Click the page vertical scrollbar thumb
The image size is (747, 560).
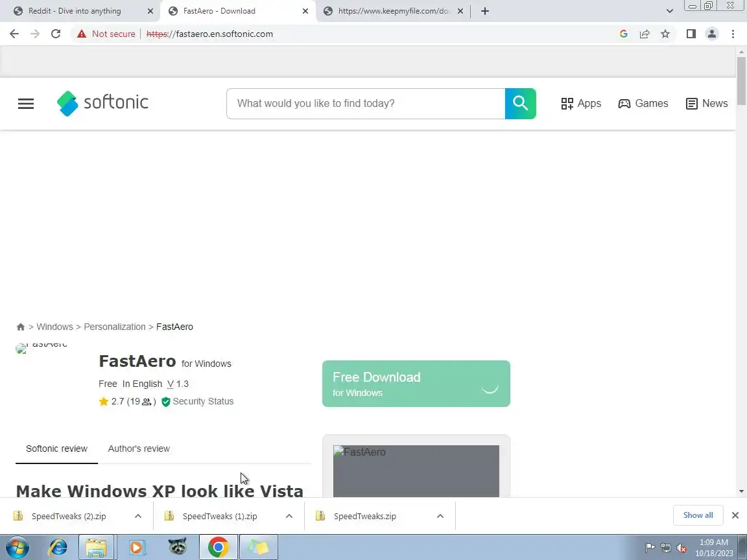point(741,80)
